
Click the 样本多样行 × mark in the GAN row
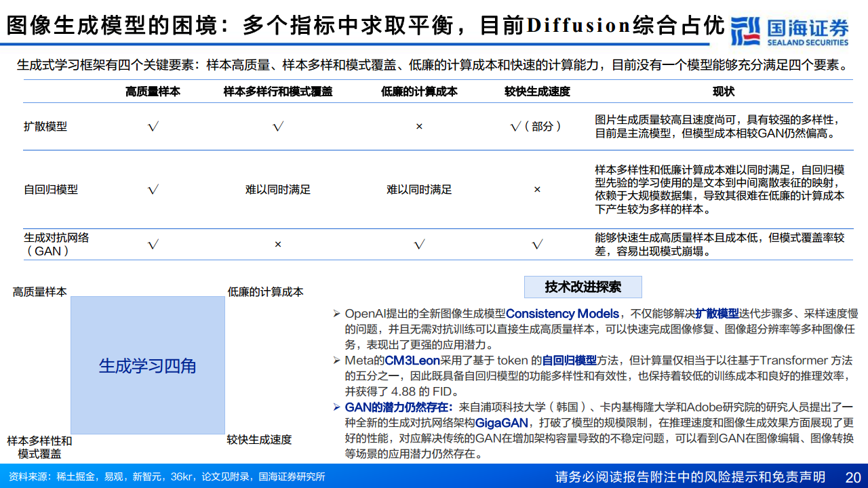coord(278,244)
